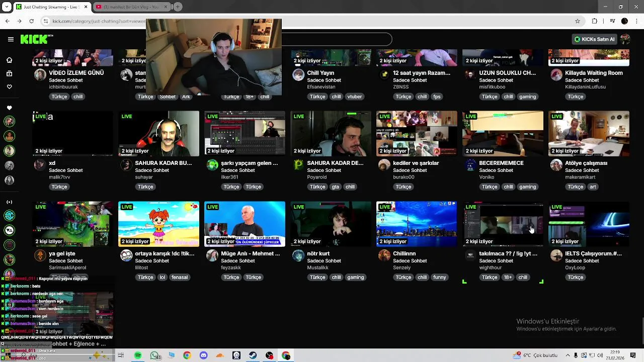Click the gta tag under Poyaroid

coord(335,187)
